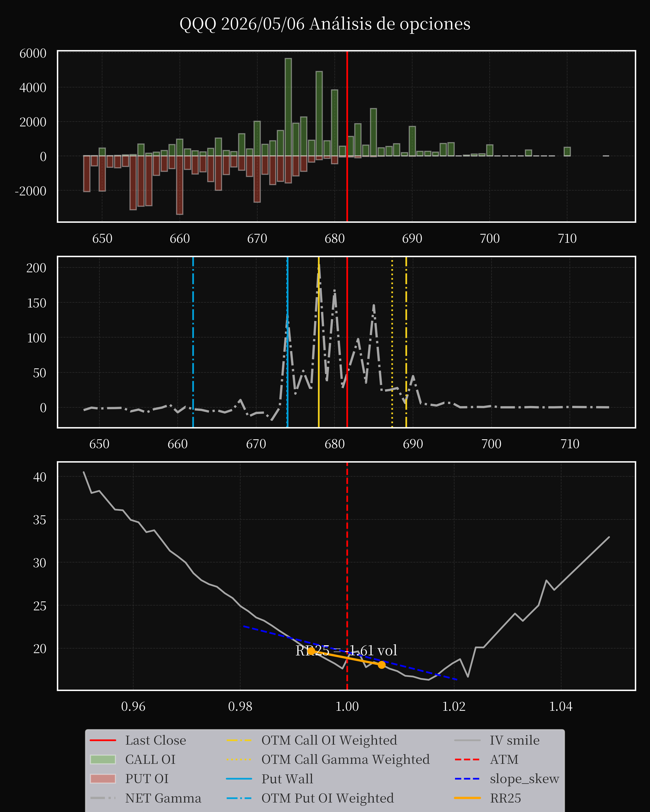Viewport: 650px width, 812px height.
Task: Click the yellow dotted sample beside 'OTM Call Gamma Weighted'
Action: click(239, 759)
